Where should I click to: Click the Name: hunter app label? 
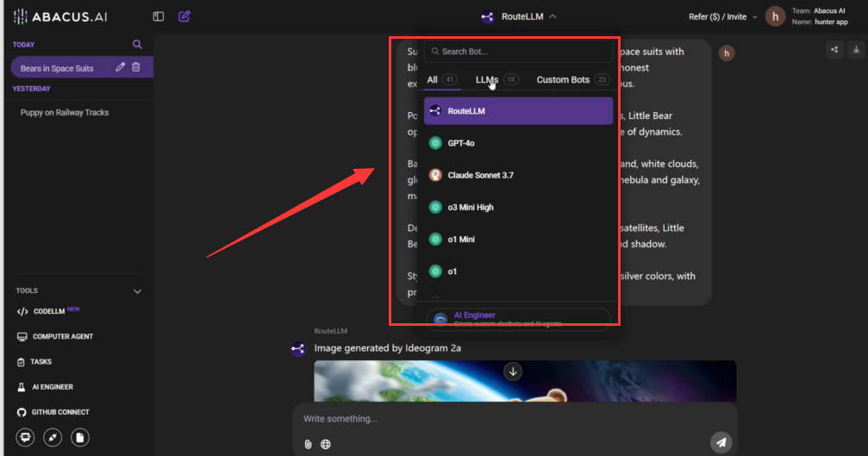pos(820,22)
